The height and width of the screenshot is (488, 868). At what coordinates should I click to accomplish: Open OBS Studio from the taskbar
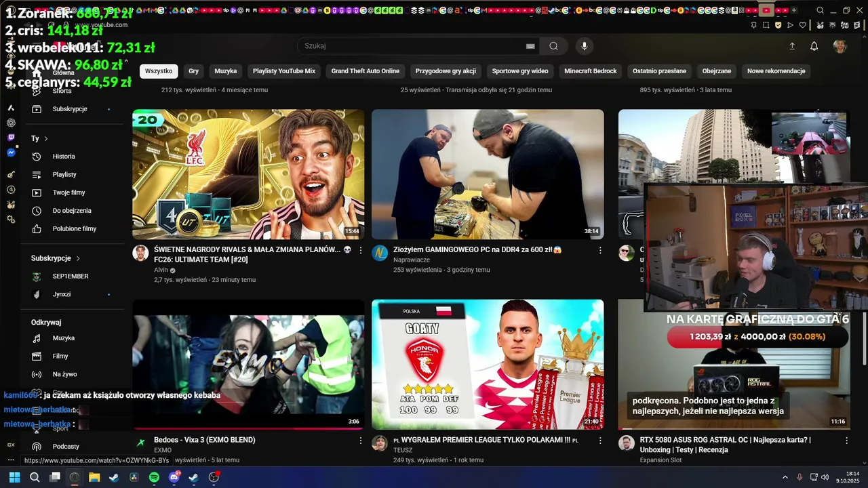(214, 477)
